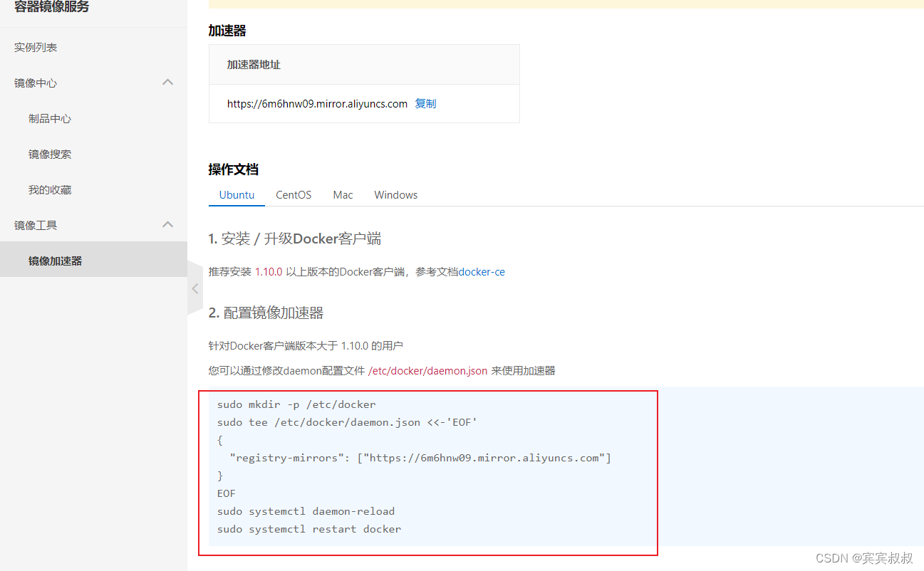This screenshot has width=924, height=571.
Task: Click the 1.10.0 version in 推荐安装 line
Action: click(269, 272)
